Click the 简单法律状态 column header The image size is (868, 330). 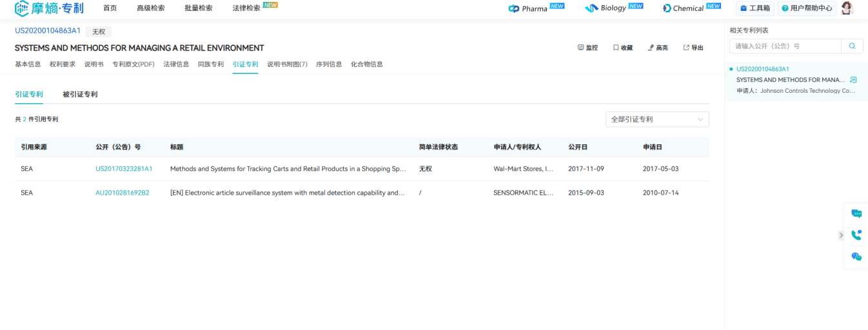tap(439, 147)
